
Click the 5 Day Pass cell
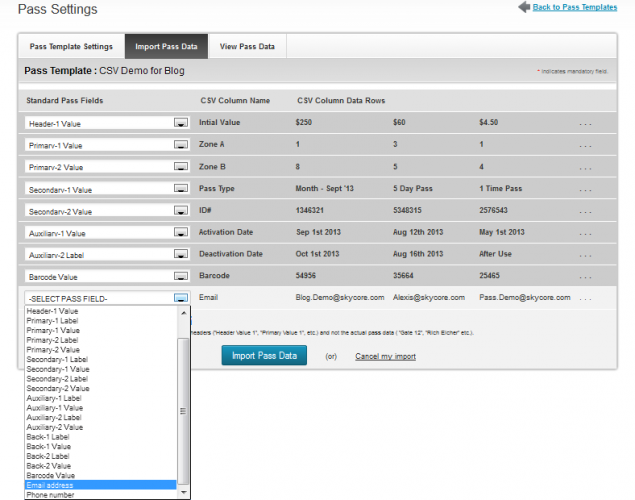click(x=413, y=188)
